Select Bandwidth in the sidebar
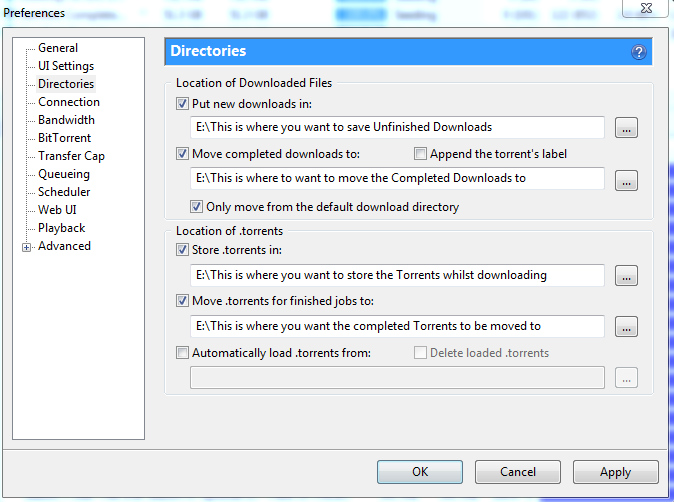Viewport: 674px width, 502px height. coord(66,120)
